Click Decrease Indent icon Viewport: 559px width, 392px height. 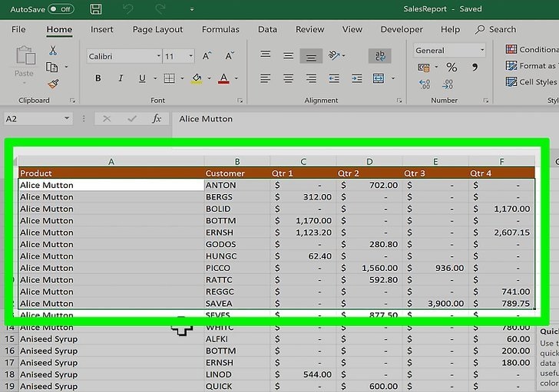point(334,78)
